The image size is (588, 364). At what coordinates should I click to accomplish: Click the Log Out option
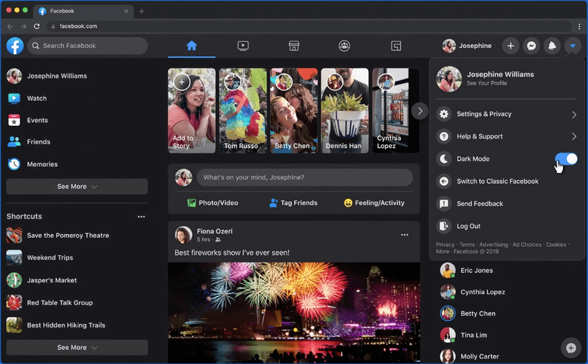(x=468, y=226)
